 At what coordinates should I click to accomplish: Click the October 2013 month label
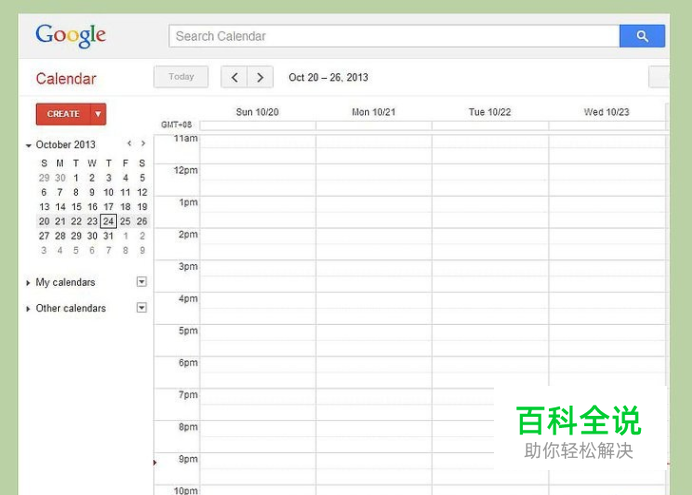coord(65,144)
